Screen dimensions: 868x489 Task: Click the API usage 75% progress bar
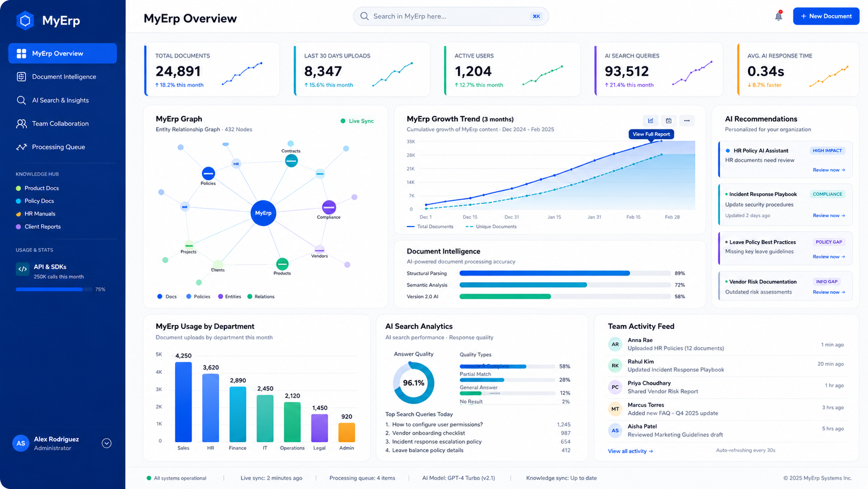pos(53,289)
